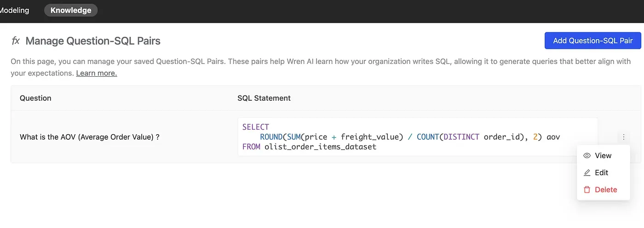Image resolution: width=644 pixels, height=228 pixels.
Task: Choose Edit in the row actions menu
Action: point(601,173)
